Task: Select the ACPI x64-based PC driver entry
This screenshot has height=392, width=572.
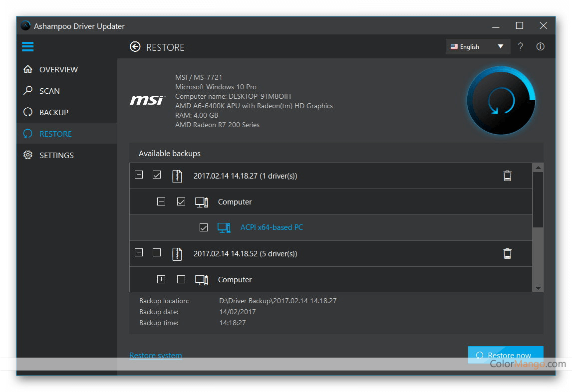Action: click(x=272, y=227)
